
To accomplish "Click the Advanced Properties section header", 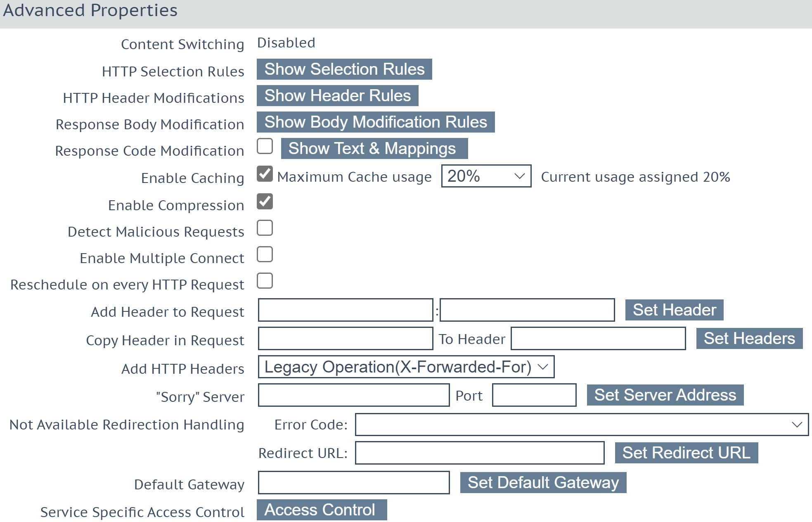I will click(406, 14).
